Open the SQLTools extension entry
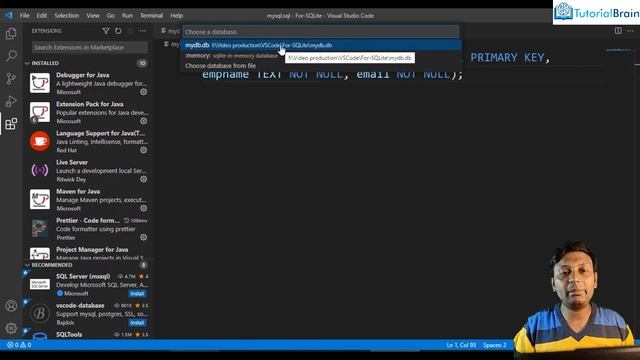The width and height of the screenshot is (640, 360). [x=88, y=335]
